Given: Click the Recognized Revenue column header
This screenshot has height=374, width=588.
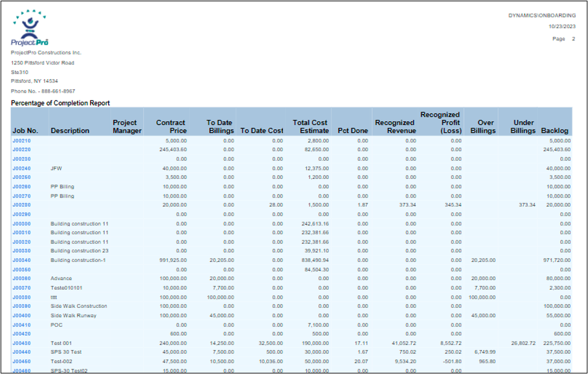Looking at the screenshot, I should 394,126.
